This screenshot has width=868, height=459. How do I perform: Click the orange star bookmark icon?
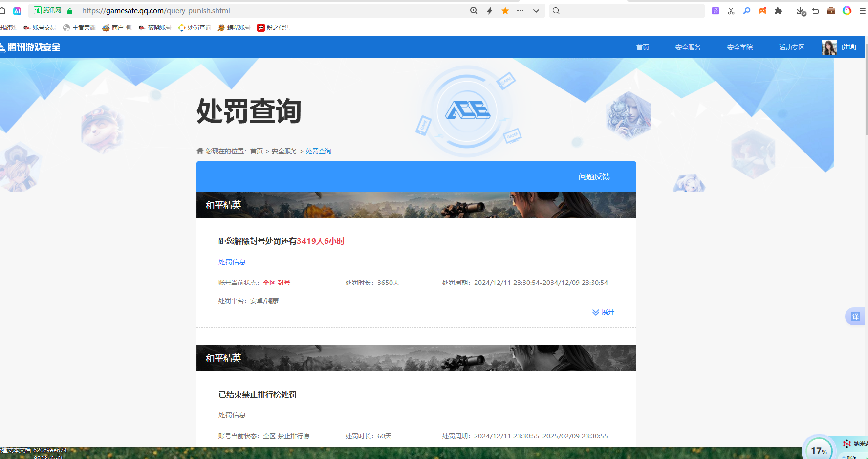(x=505, y=11)
